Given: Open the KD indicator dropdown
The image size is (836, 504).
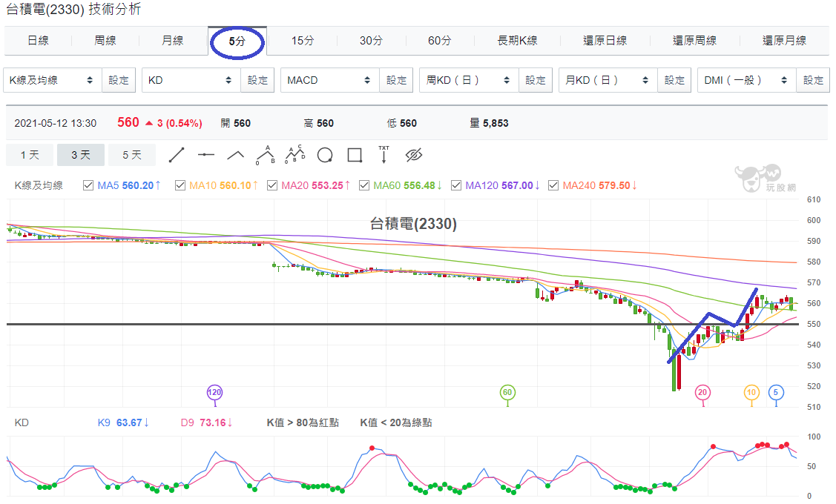Looking at the screenshot, I should pyautogui.click(x=191, y=81).
